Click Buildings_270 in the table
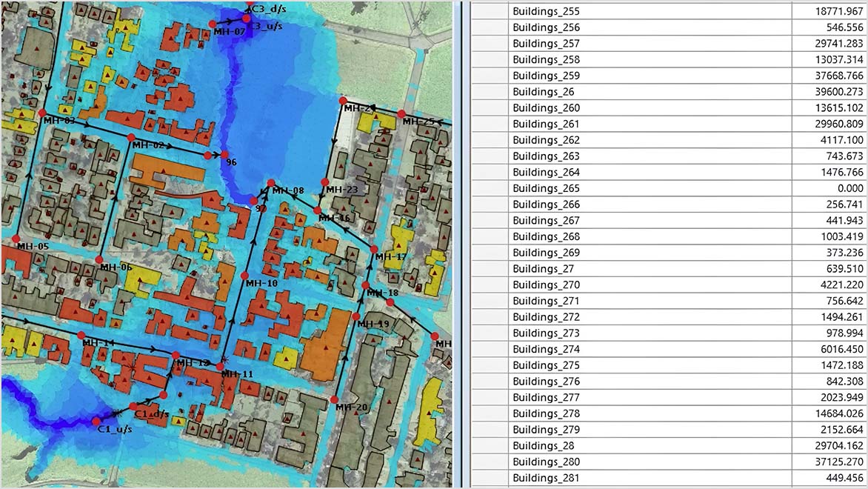868x489 pixels. tap(546, 284)
